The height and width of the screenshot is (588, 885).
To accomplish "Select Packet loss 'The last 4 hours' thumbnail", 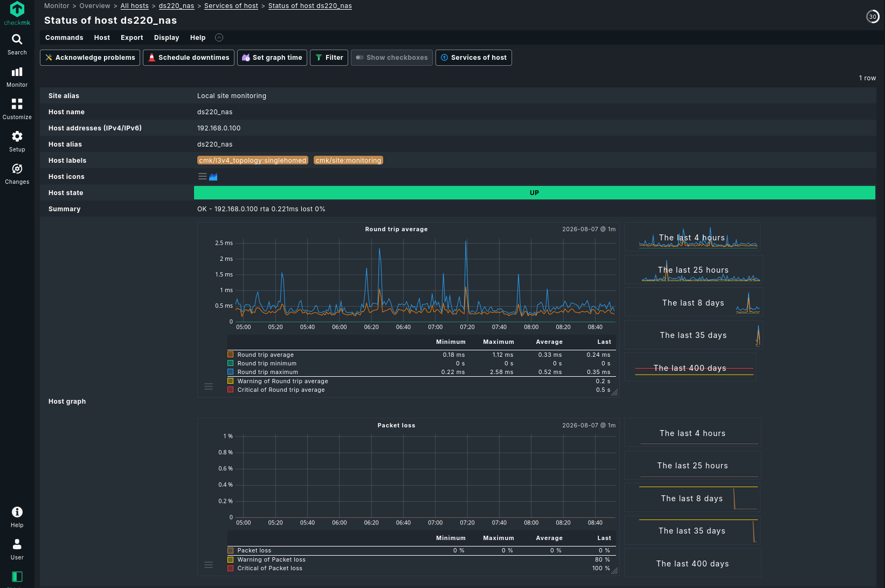I will [x=693, y=433].
